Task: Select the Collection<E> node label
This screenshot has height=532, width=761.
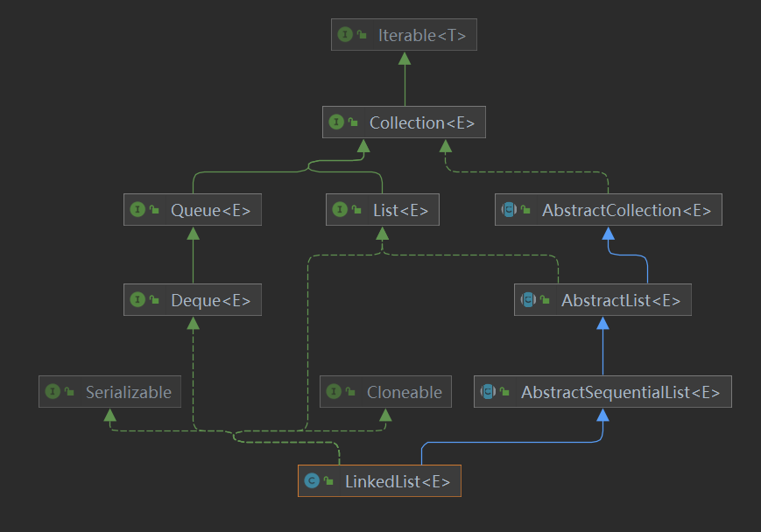Action: pos(422,122)
